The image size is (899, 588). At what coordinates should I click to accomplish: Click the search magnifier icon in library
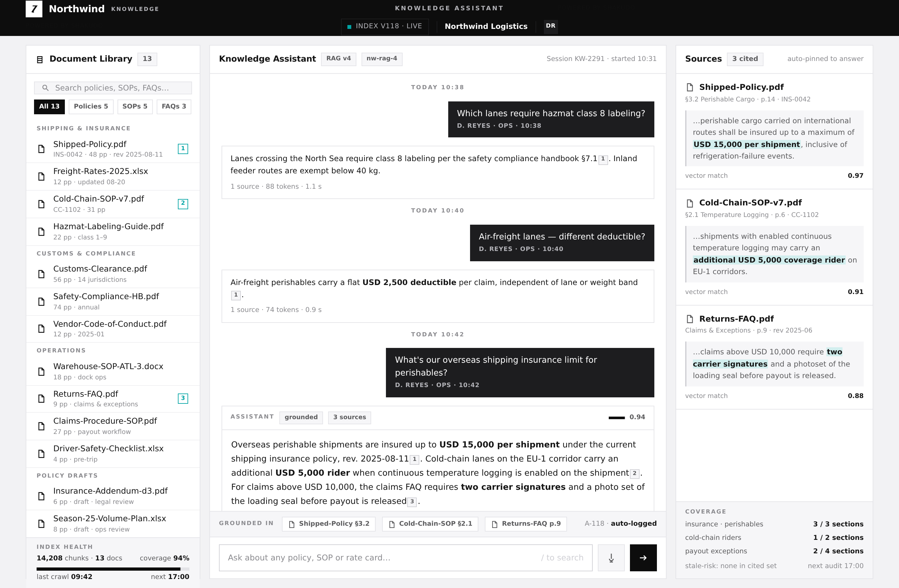click(45, 88)
